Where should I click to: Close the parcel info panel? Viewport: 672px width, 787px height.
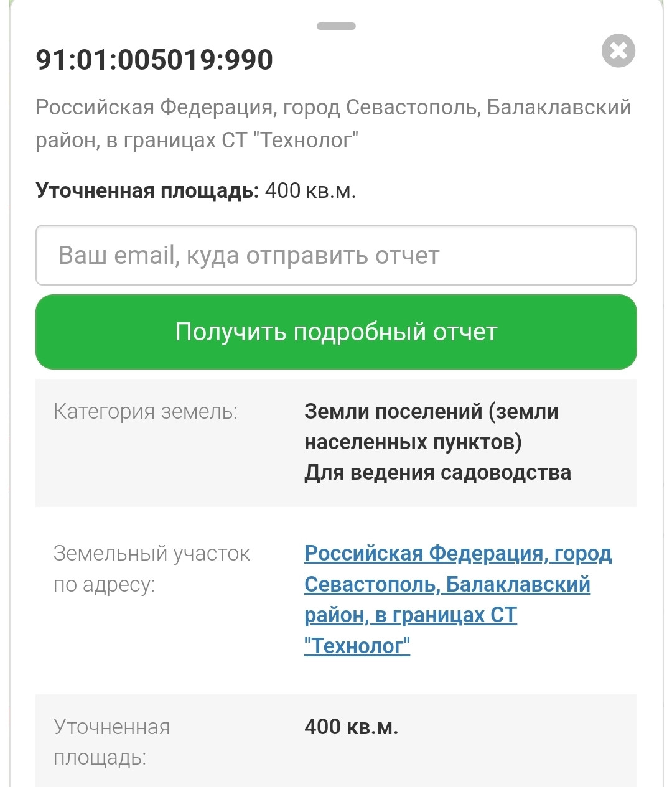618,50
